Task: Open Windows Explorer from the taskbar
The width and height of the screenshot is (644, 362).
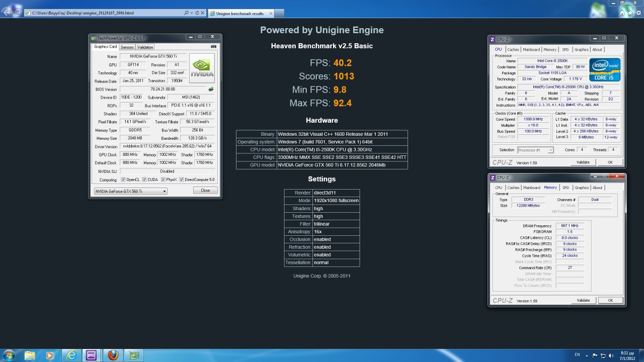Action: 30,355
